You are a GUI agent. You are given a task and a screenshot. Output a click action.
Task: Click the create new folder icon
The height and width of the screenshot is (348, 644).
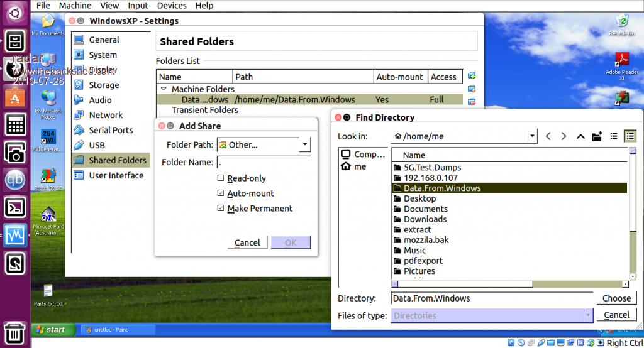(597, 136)
